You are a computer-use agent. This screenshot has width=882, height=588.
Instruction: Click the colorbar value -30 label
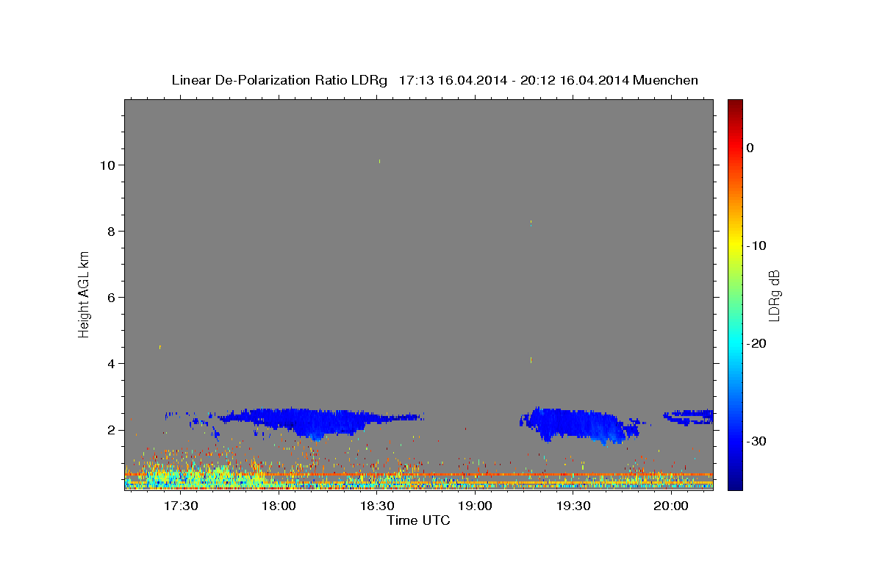757,441
